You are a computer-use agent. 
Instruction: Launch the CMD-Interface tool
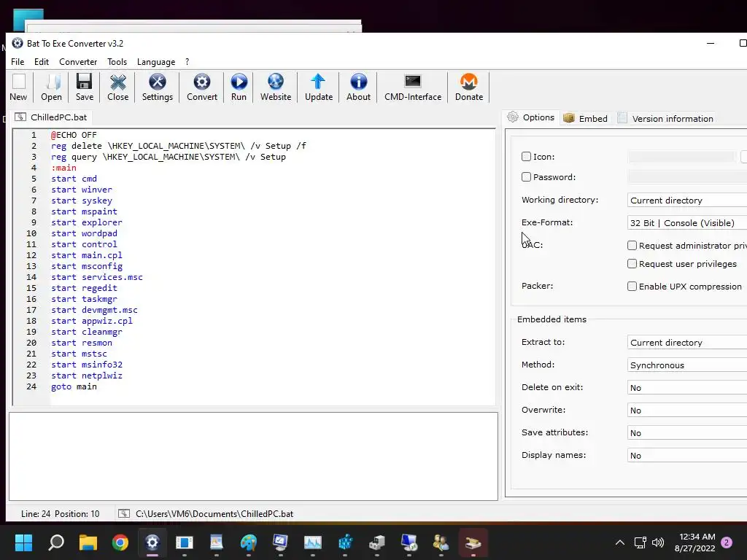[413, 87]
